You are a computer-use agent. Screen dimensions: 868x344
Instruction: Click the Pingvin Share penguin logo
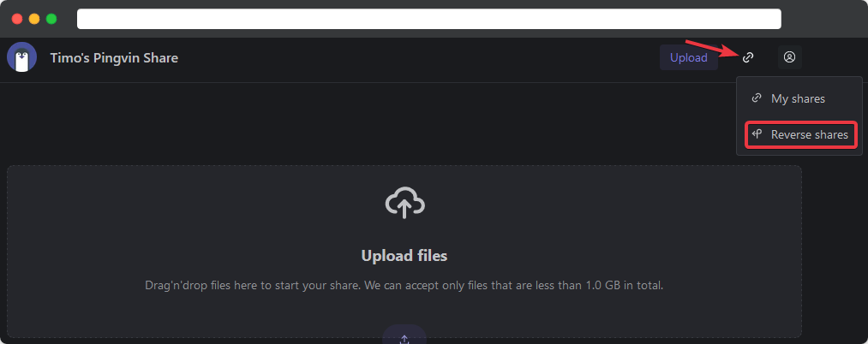22,57
